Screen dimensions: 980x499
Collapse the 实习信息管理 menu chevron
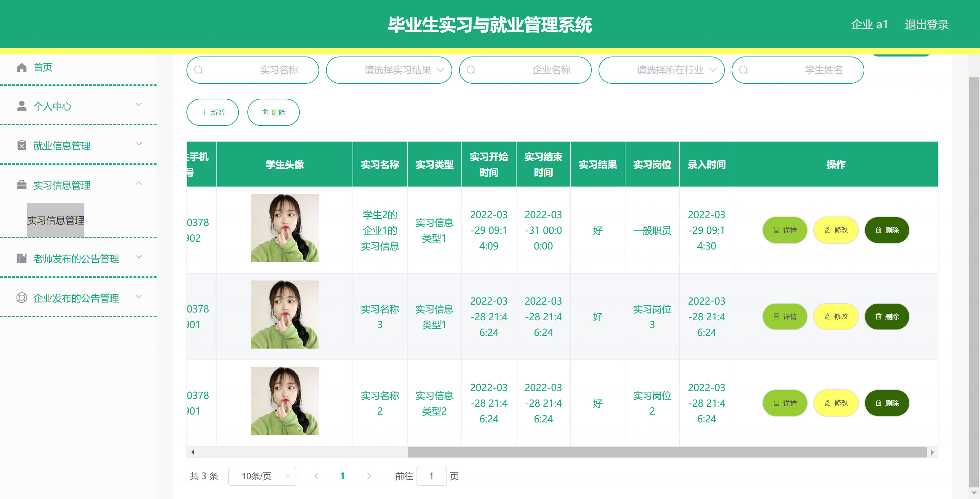(139, 183)
